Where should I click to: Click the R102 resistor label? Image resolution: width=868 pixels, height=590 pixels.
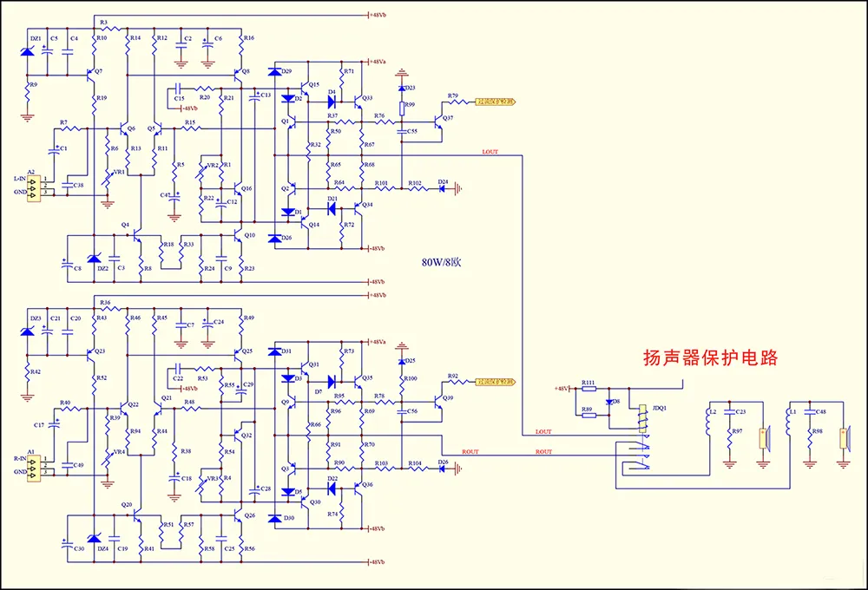(415, 183)
